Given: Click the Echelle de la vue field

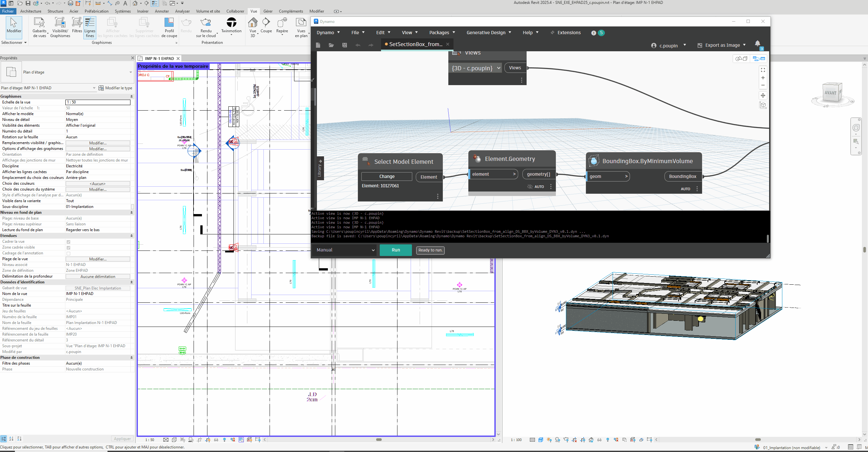Looking at the screenshot, I should click(x=98, y=102).
